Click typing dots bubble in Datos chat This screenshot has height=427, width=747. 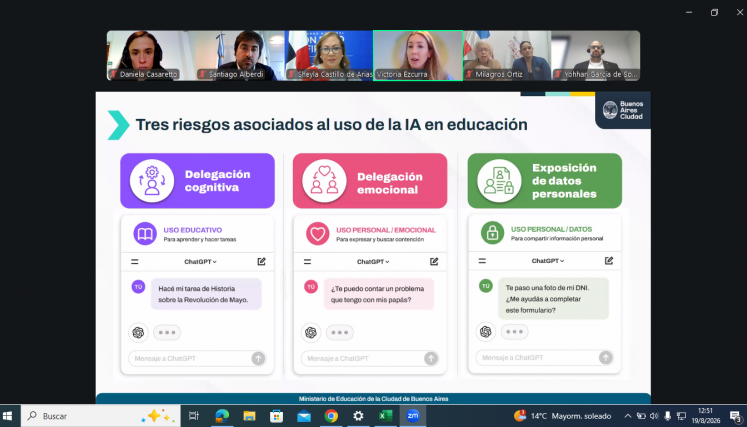tap(515, 332)
